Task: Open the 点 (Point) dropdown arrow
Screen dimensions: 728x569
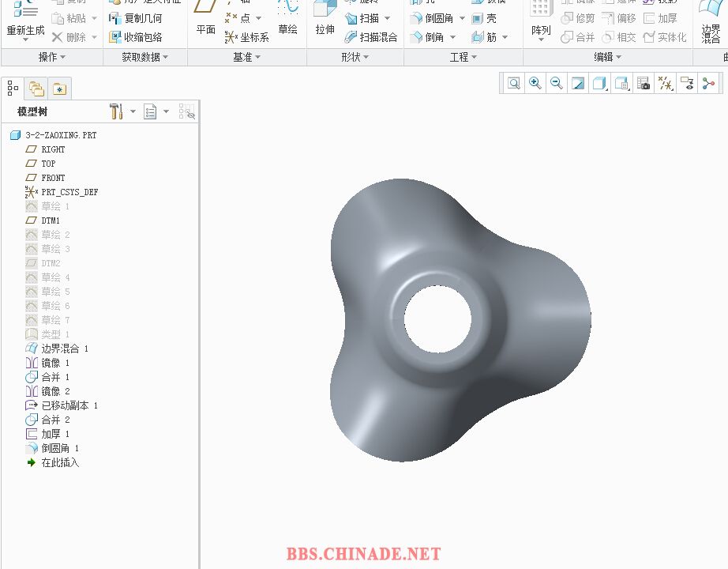Action: coord(259,19)
